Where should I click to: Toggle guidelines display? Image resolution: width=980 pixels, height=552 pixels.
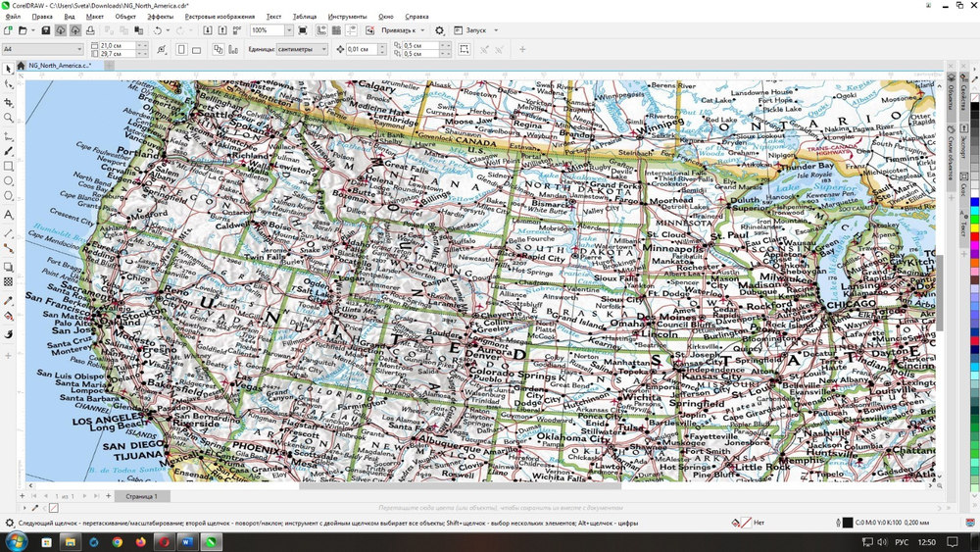351,30
